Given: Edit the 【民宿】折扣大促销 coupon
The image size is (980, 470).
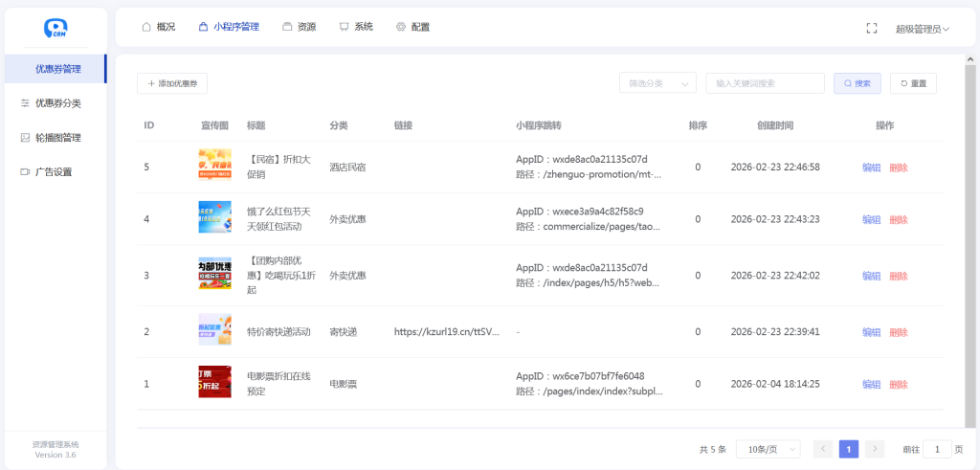Looking at the screenshot, I should pyautogui.click(x=871, y=168).
